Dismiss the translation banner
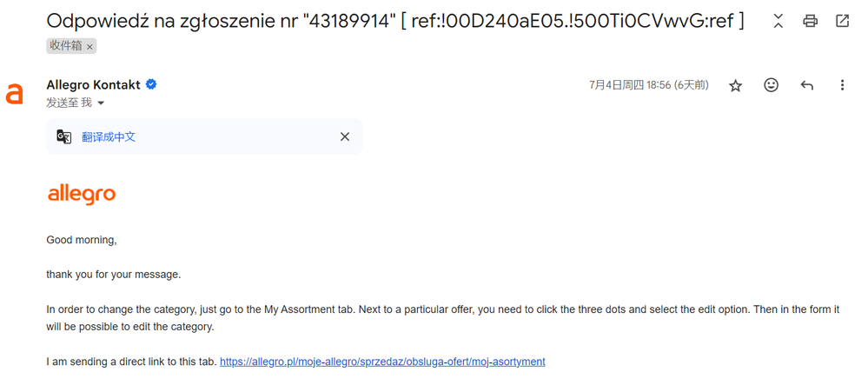The height and width of the screenshot is (392, 868). (345, 136)
